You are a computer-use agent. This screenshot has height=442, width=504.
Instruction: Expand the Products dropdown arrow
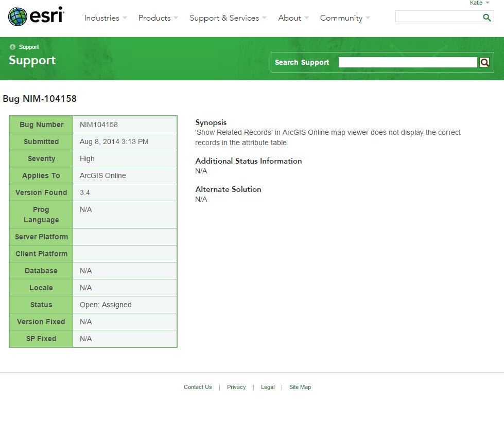[176, 18]
